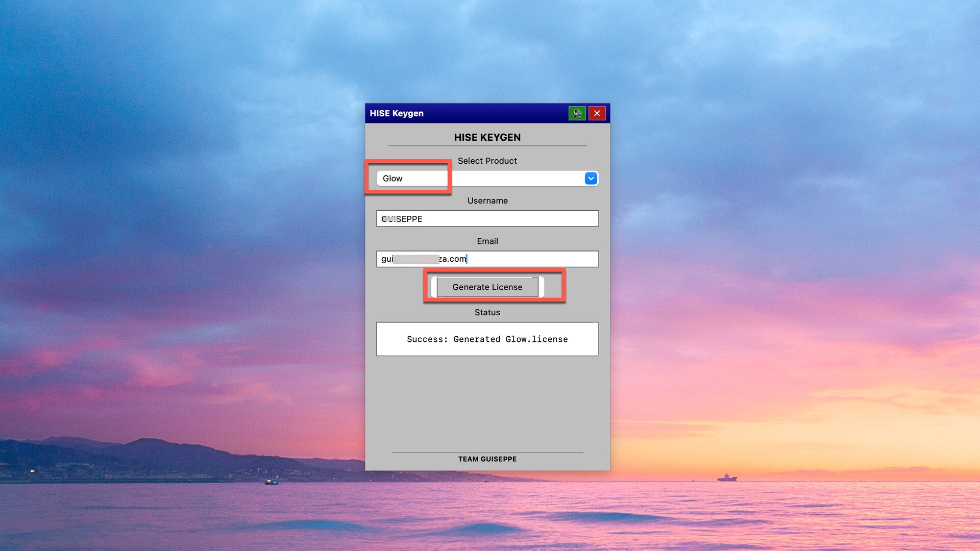Toggle the green speaker sound icon
Screen dimensions: 980x551
click(x=577, y=113)
